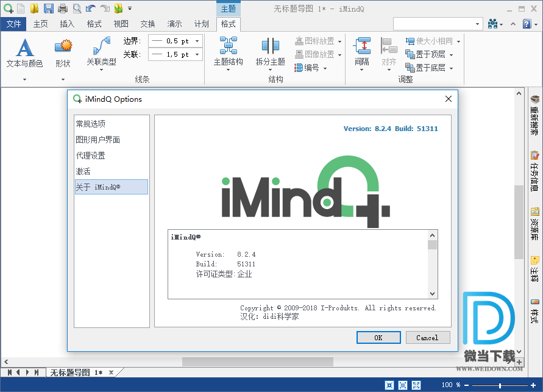Click the Numbering (编号) icon
The image size is (543, 392).
tap(299, 68)
